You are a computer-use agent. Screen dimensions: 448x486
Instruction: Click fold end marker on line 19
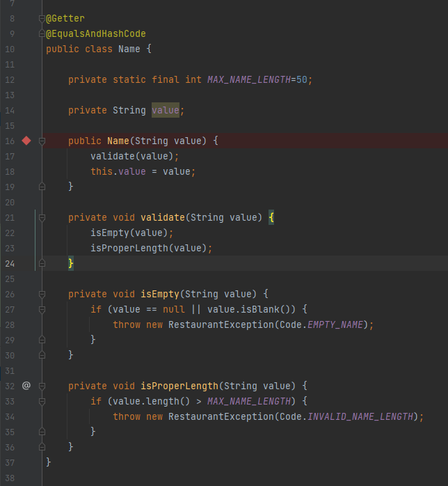(x=42, y=187)
